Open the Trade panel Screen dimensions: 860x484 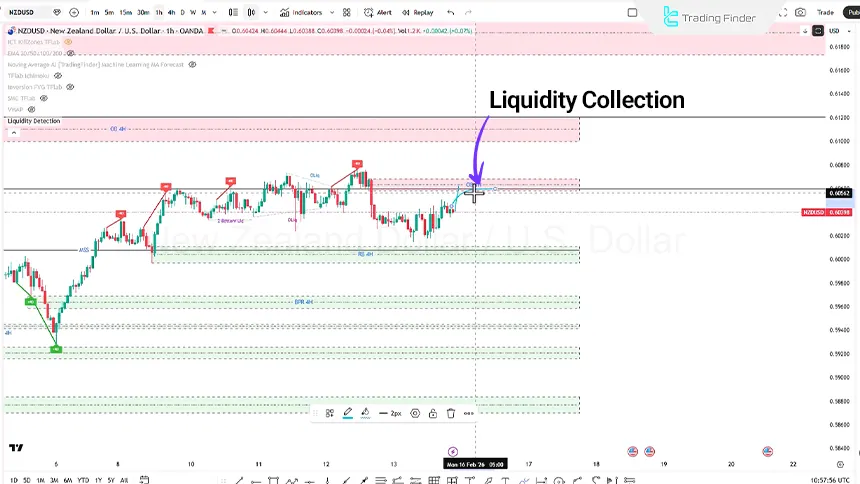click(x=825, y=12)
